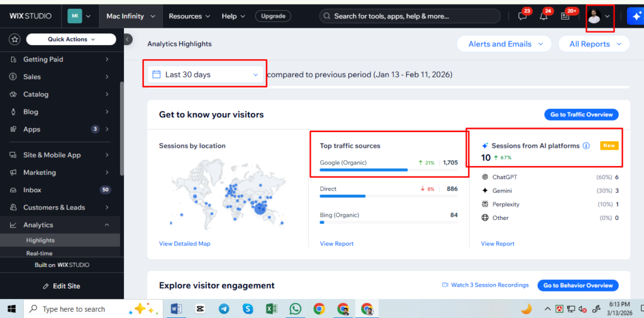The height and width of the screenshot is (318, 644).
Task: Click the Edit Site button
Action: pyautogui.click(x=62, y=287)
